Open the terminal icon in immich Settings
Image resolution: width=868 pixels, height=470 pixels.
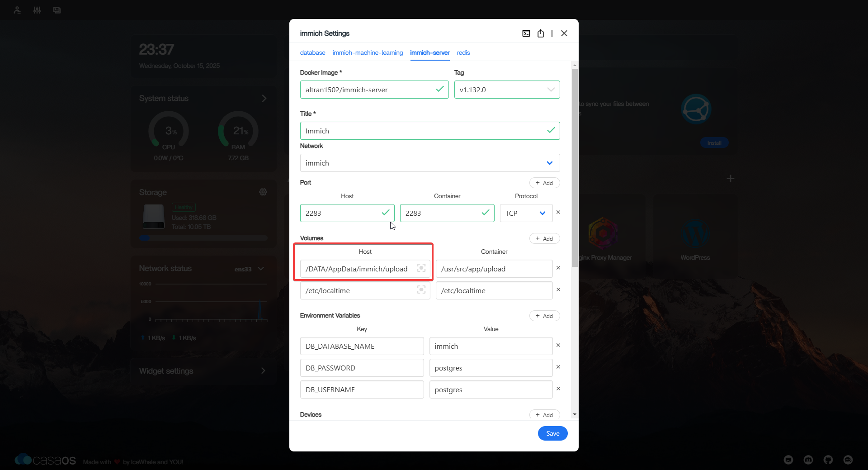pyautogui.click(x=526, y=33)
